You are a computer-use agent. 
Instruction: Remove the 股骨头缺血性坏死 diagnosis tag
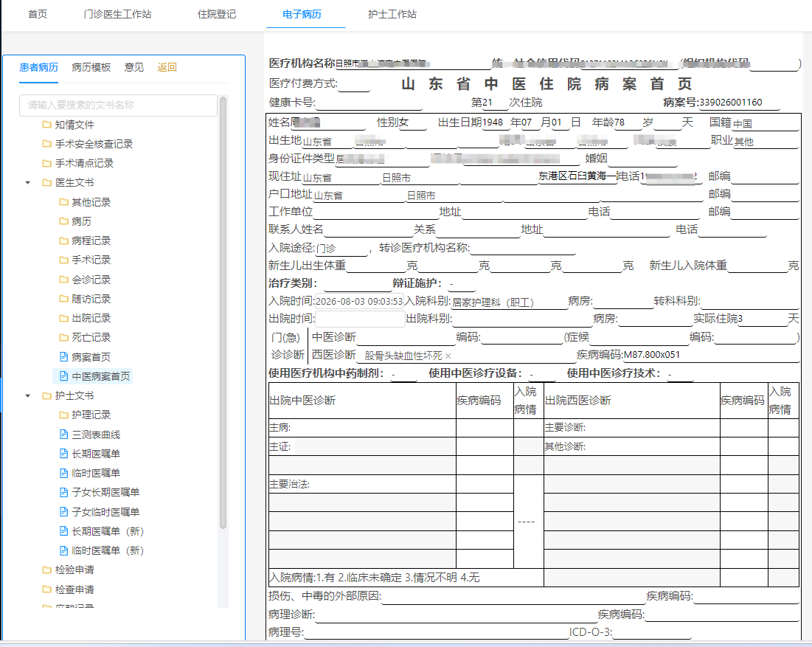[448, 356]
